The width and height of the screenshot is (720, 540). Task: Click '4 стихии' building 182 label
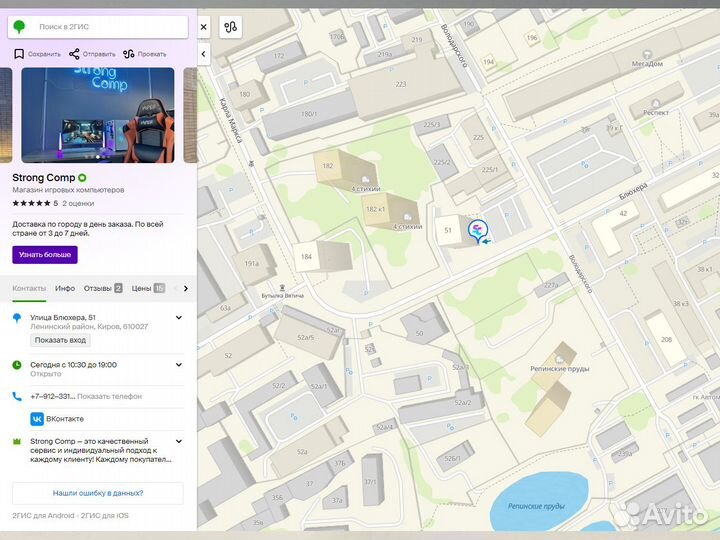tap(366, 189)
